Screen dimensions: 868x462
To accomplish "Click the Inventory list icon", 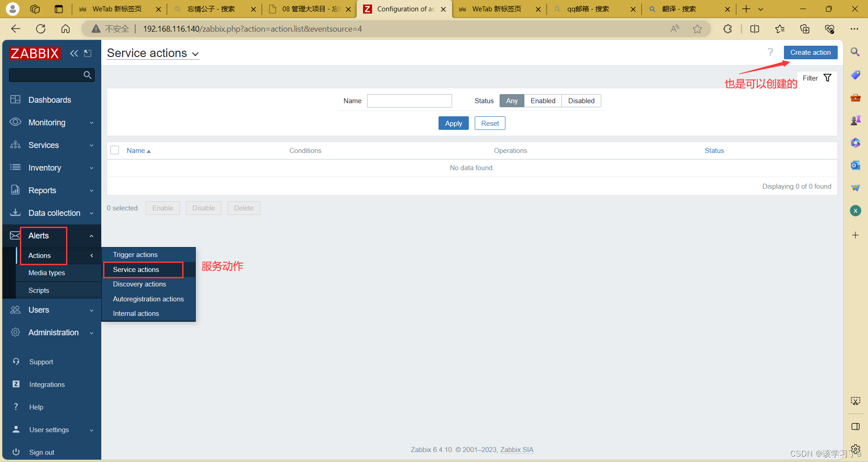I will click(x=15, y=167).
